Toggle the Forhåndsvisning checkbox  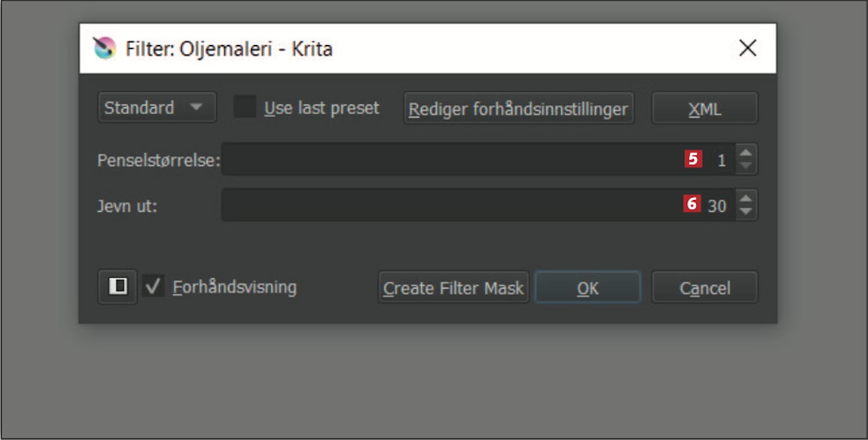(153, 286)
